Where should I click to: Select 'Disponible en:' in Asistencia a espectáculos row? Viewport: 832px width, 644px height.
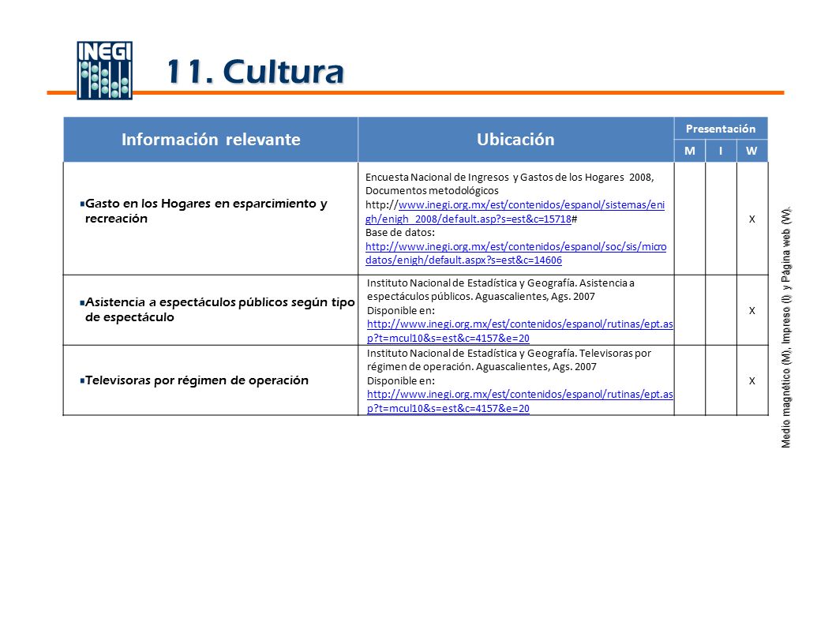pos(401,310)
